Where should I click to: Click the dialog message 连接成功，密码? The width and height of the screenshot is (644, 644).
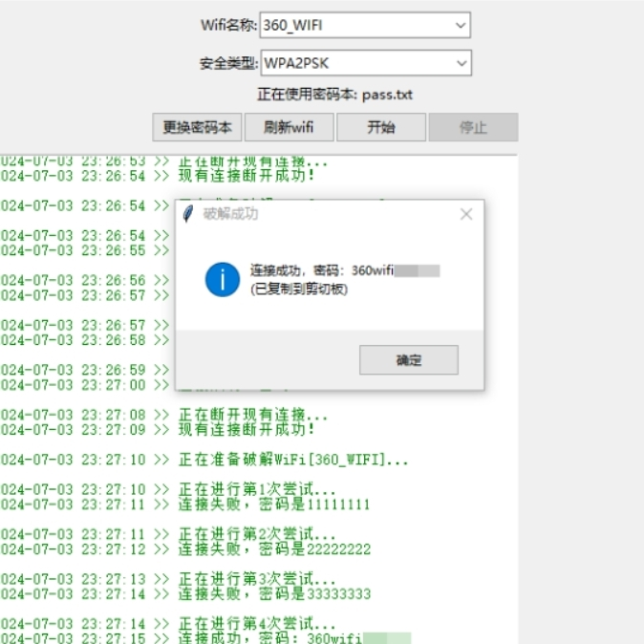tap(345, 270)
